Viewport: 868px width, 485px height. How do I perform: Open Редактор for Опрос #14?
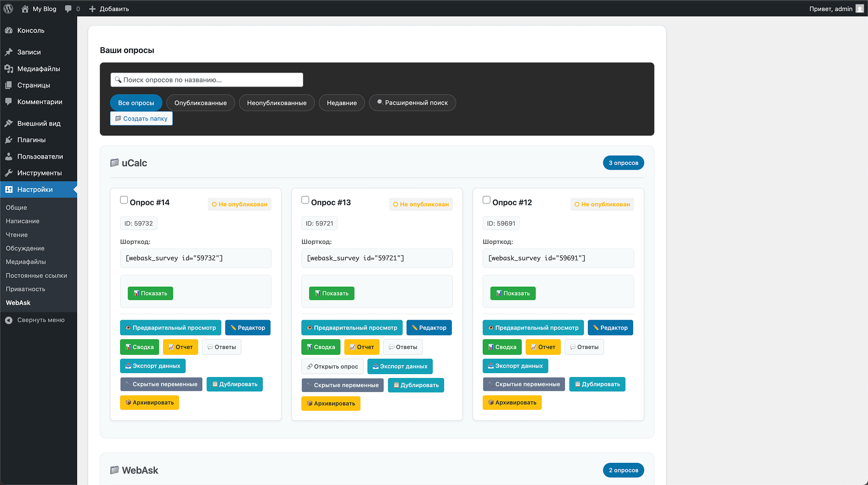(x=248, y=328)
